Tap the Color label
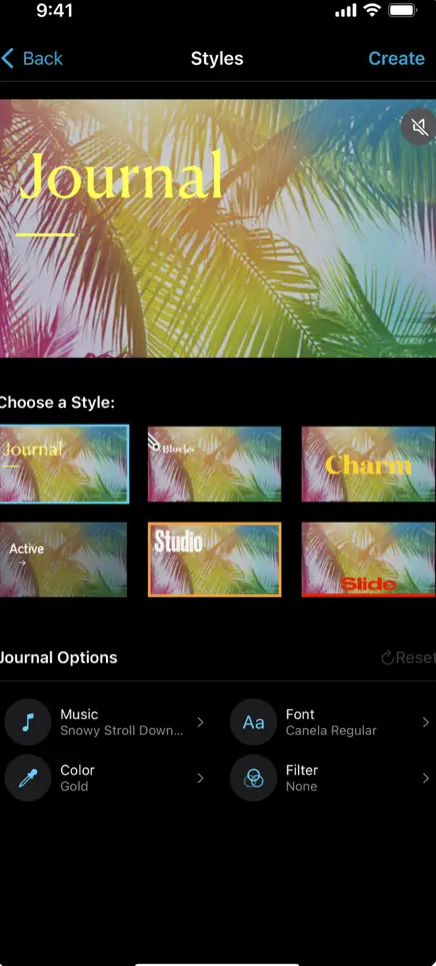 (x=78, y=770)
